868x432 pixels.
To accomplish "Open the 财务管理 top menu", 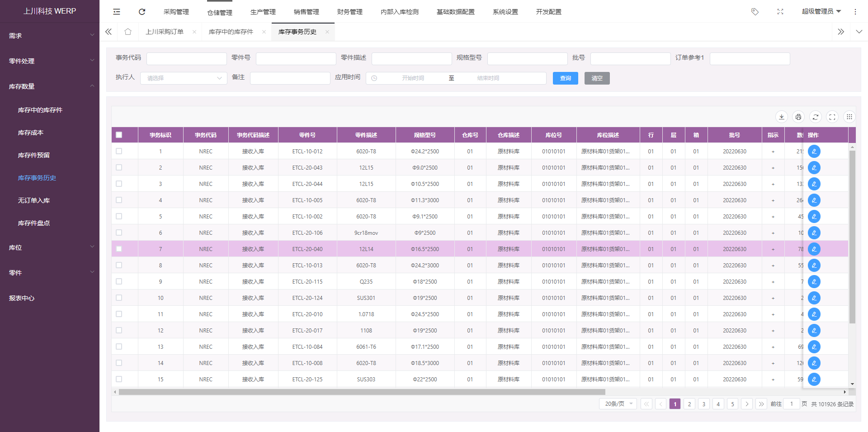I will (350, 12).
